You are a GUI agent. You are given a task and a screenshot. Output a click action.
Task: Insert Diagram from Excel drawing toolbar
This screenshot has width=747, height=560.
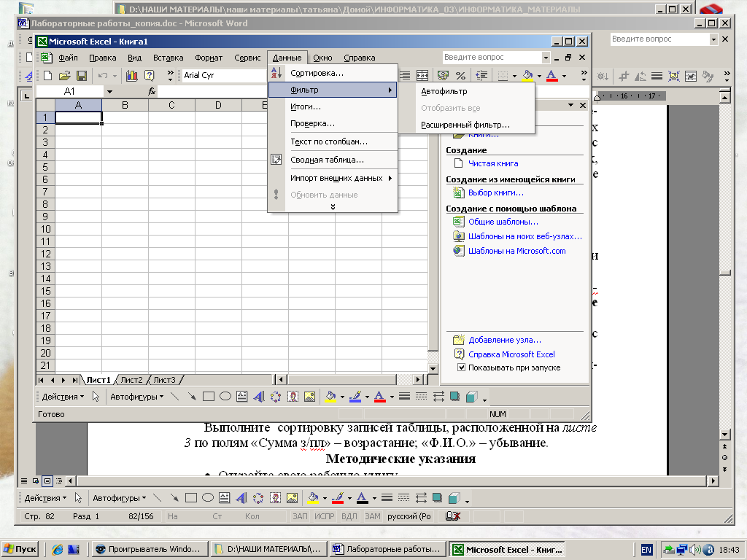(x=276, y=396)
